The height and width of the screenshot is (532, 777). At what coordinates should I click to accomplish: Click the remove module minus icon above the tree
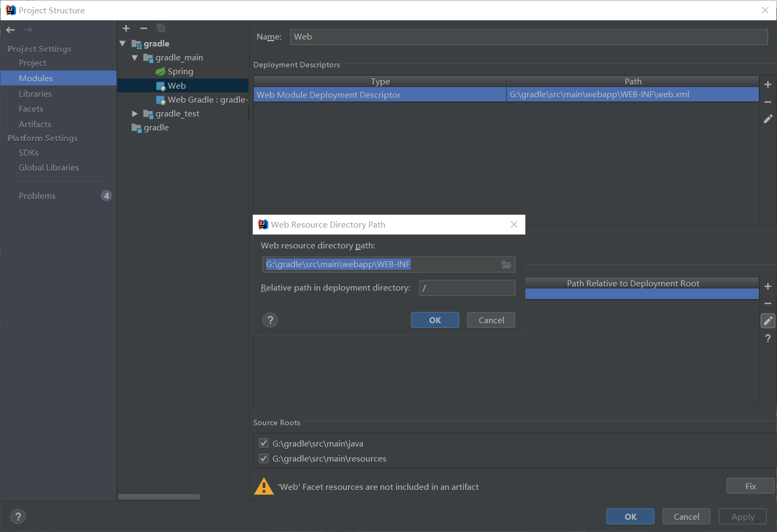pyautogui.click(x=143, y=28)
